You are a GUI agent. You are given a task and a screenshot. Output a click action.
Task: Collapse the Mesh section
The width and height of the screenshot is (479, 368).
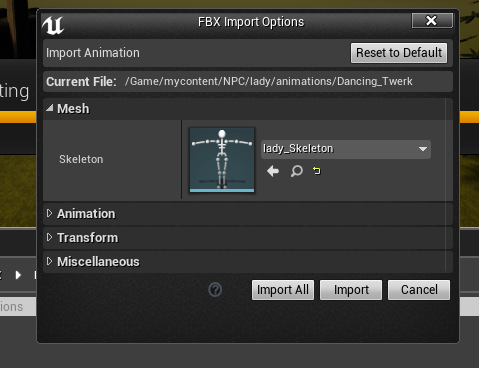50,108
